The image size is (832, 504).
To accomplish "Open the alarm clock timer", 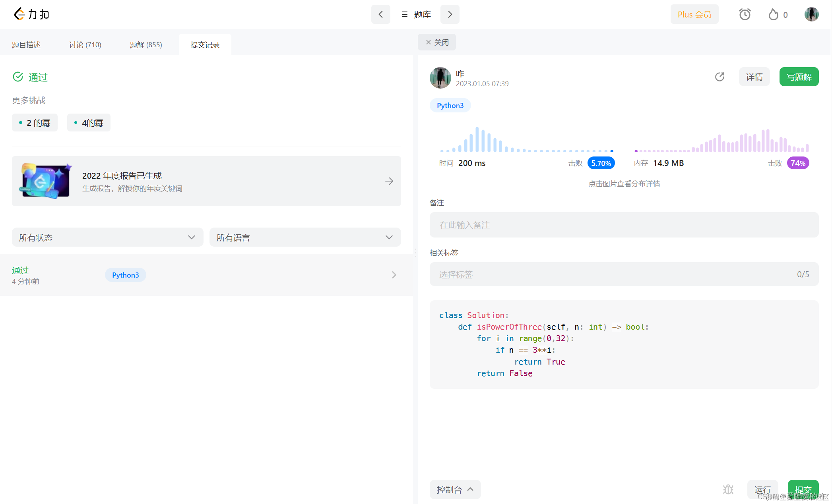I will tap(745, 15).
